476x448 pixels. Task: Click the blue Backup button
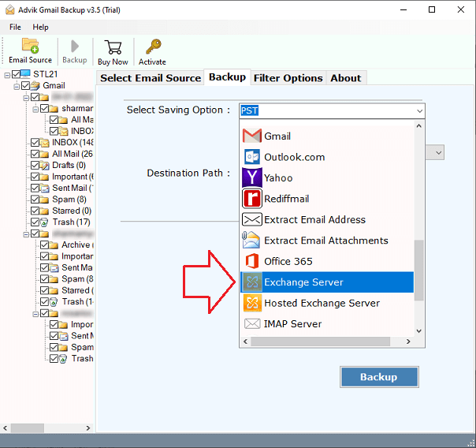point(379,377)
